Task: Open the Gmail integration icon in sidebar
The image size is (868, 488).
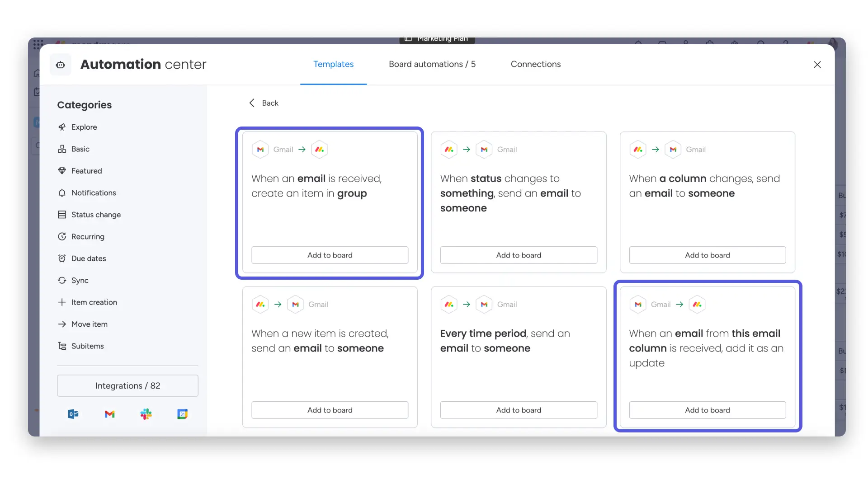Action: coord(109,414)
